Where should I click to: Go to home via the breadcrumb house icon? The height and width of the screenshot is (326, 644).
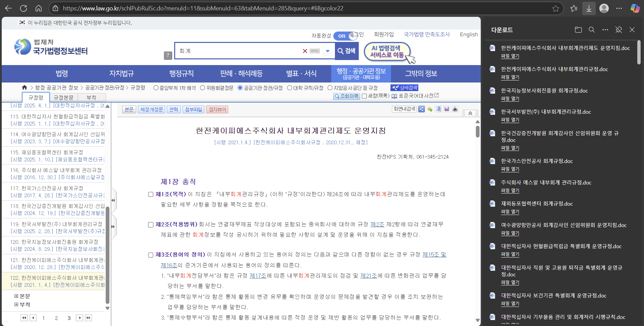[x=24, y=88]
